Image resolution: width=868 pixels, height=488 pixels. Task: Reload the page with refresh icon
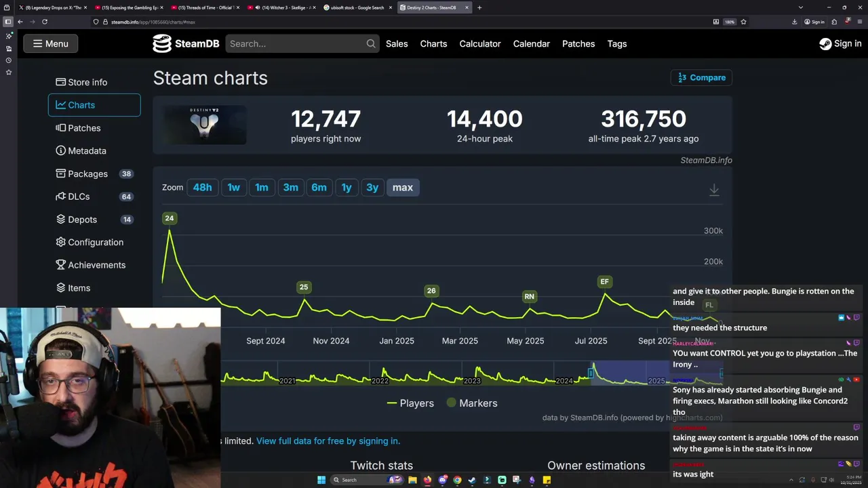click(45, 22)
